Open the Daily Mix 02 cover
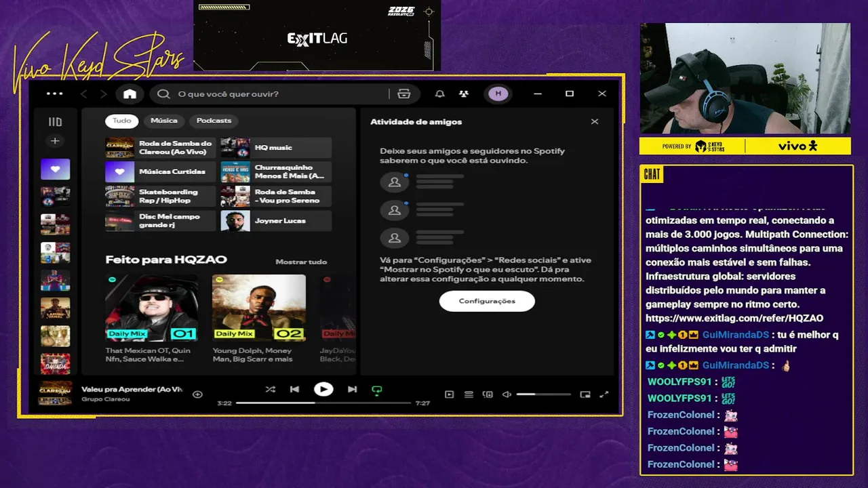 (x=259, y=308)
